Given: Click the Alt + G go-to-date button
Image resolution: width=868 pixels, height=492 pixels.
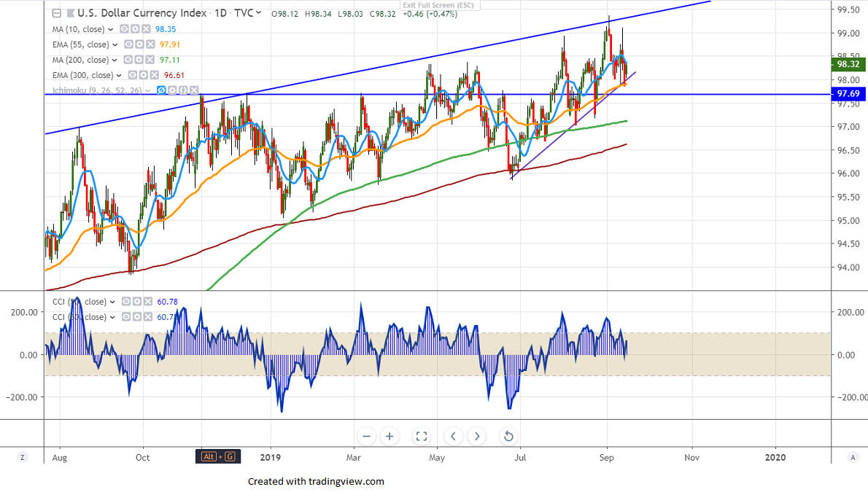Looking at the screenshot, I should [219, 457].
